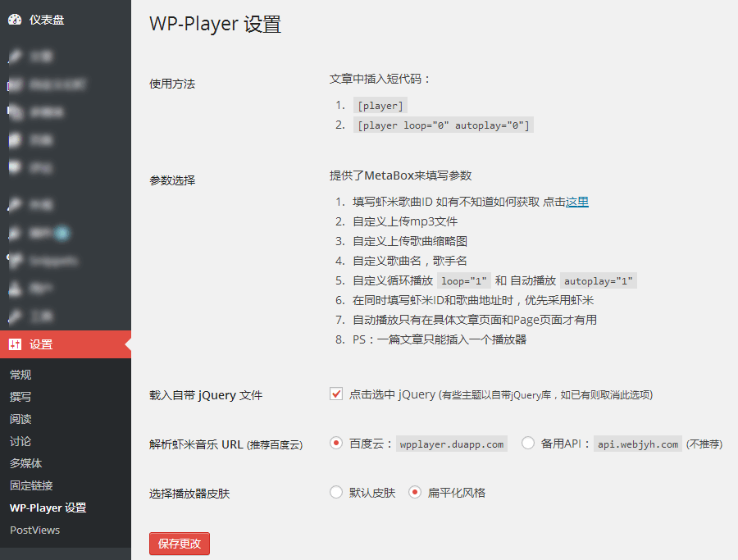738x560 pixels.
Task: Click the 文章中插入短代码 text
Action: click(x=380, y=79)
